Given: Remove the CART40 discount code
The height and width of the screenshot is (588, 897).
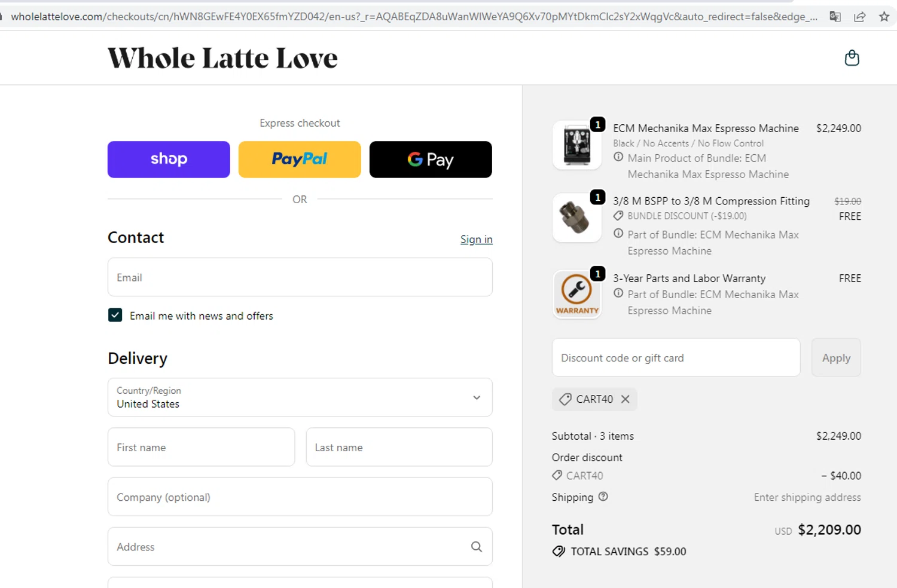Looking at the screenshot, I should (625, 399).
